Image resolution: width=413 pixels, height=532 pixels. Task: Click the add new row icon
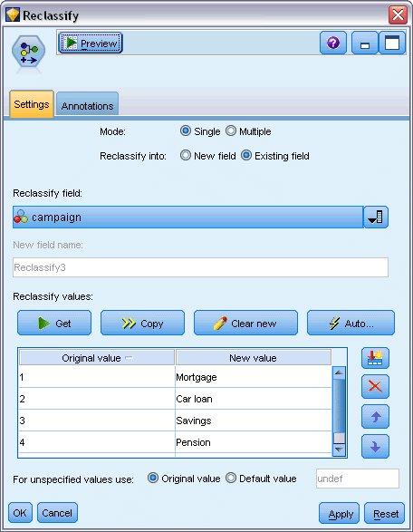click(375, 358)
